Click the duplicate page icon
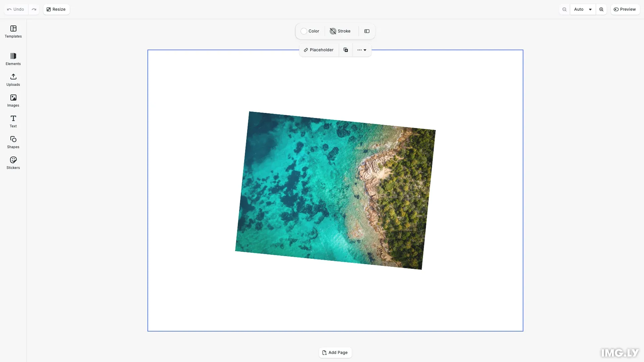Image resolution: width=644 pixels, height=362 pixels. [x=345, y=50]
